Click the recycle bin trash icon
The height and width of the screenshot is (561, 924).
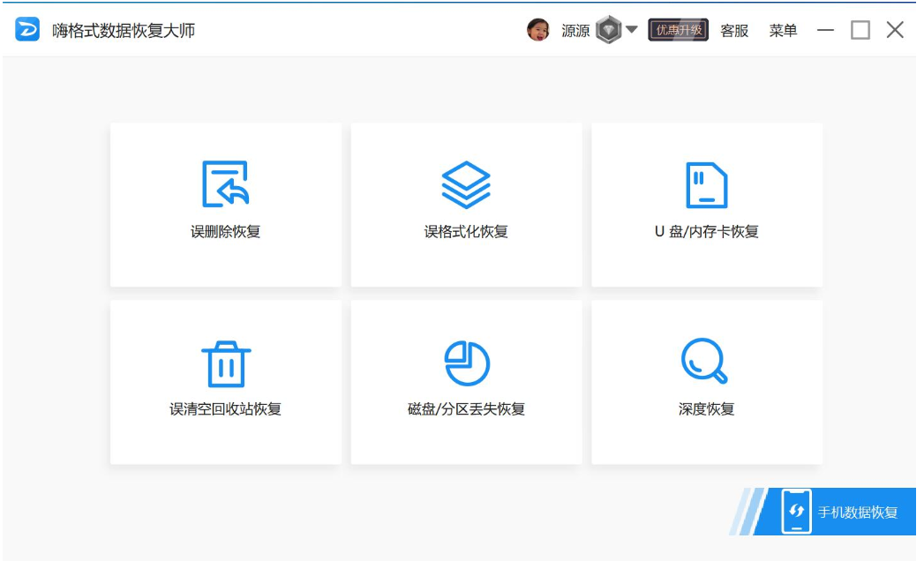pos(225,363)
